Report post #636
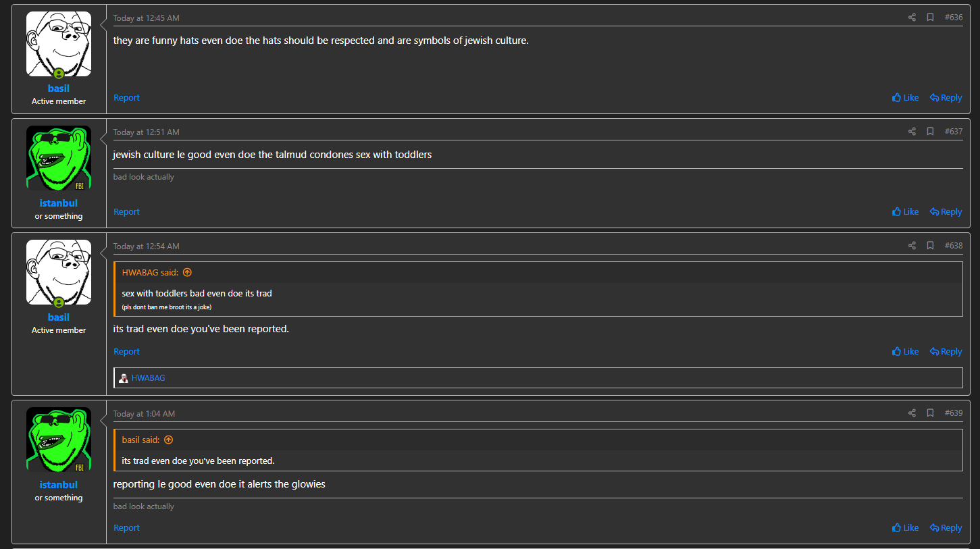The width and height of the screenshot is (980, 549). coord(126,98)
